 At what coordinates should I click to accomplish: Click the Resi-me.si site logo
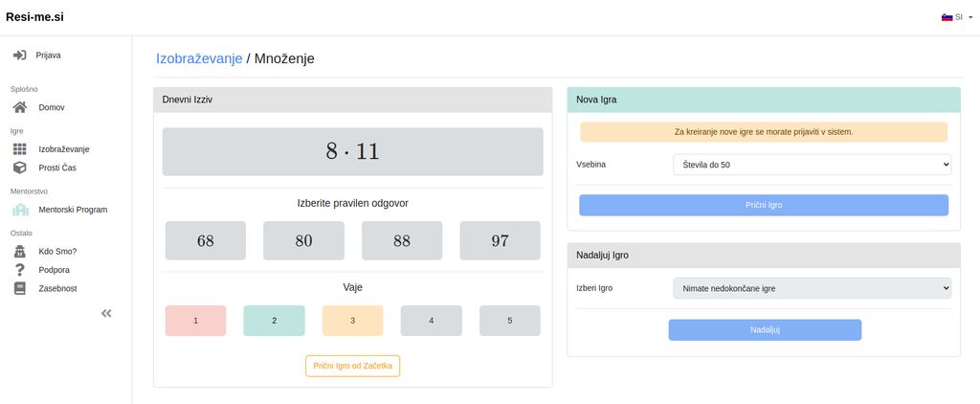(x=35, y=17)
